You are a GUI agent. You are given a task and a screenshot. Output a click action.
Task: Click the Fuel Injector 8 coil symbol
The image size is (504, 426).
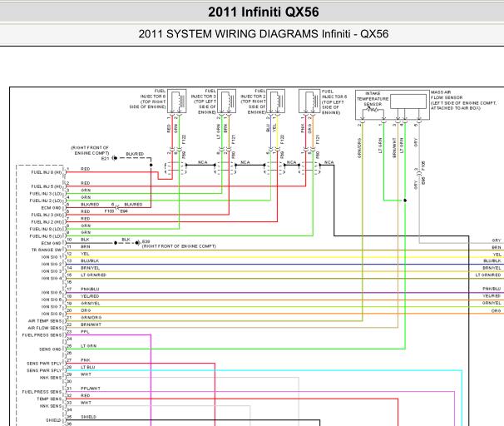click(177, 101)
